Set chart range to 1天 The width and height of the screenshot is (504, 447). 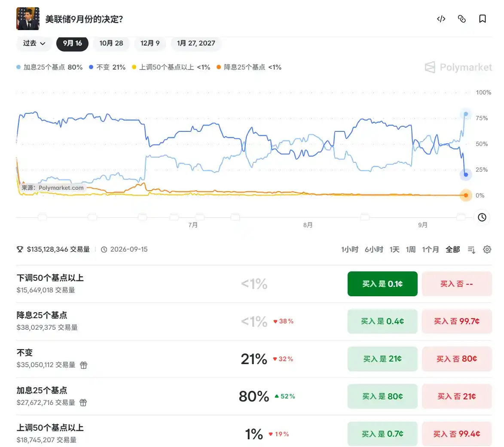[x=394, y=249]
